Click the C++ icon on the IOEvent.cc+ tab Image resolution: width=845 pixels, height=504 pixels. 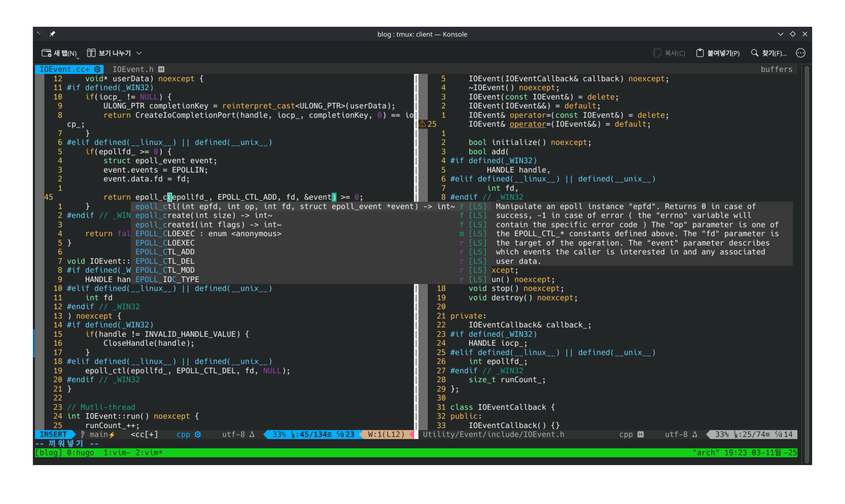coord(97,69)
